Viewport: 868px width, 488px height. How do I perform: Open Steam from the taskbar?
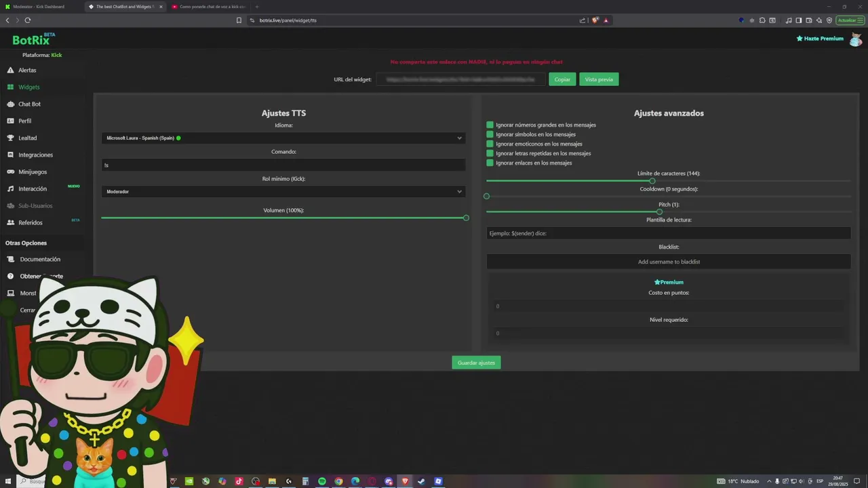[421, 481]
